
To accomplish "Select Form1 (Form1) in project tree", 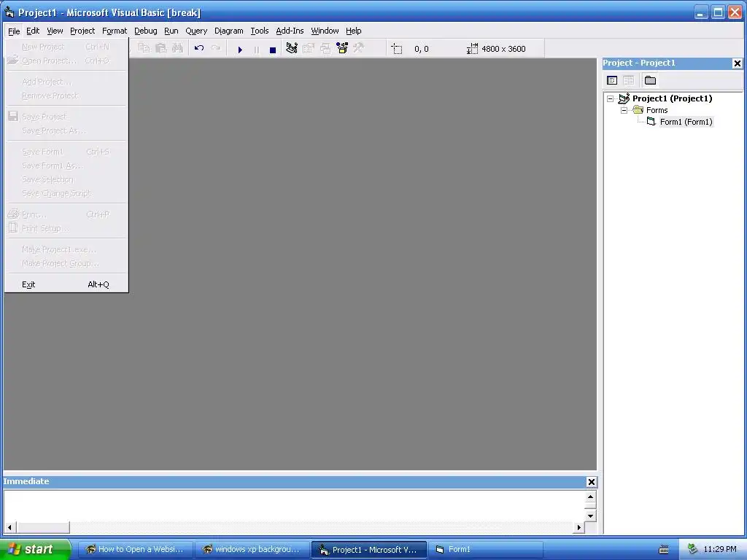I will (686, 122).
